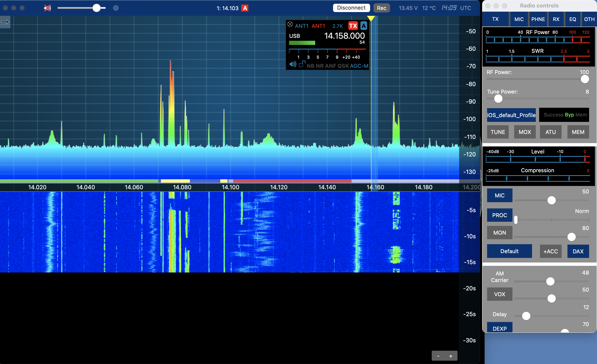Switch to the TX tab
The image size is (597, 364).
[x=495, y=19]
